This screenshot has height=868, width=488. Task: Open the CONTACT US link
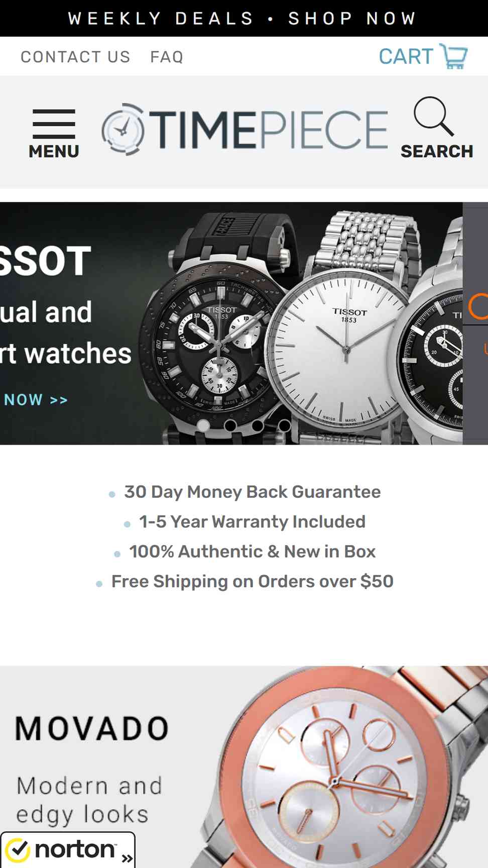[x=75, y=57]
